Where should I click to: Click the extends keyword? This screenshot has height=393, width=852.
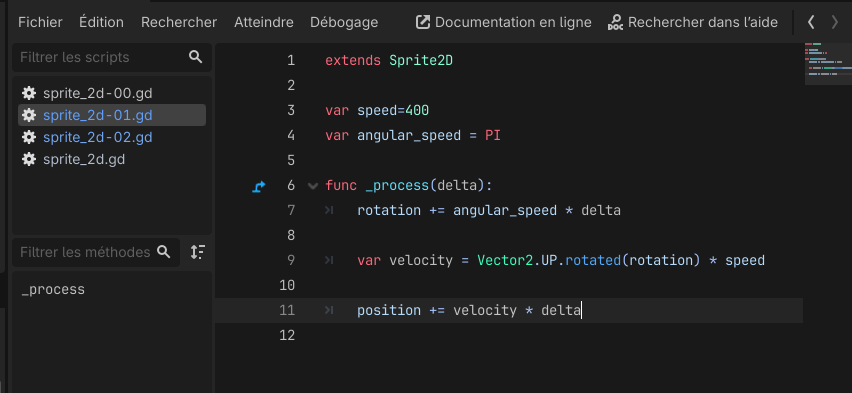353,60
